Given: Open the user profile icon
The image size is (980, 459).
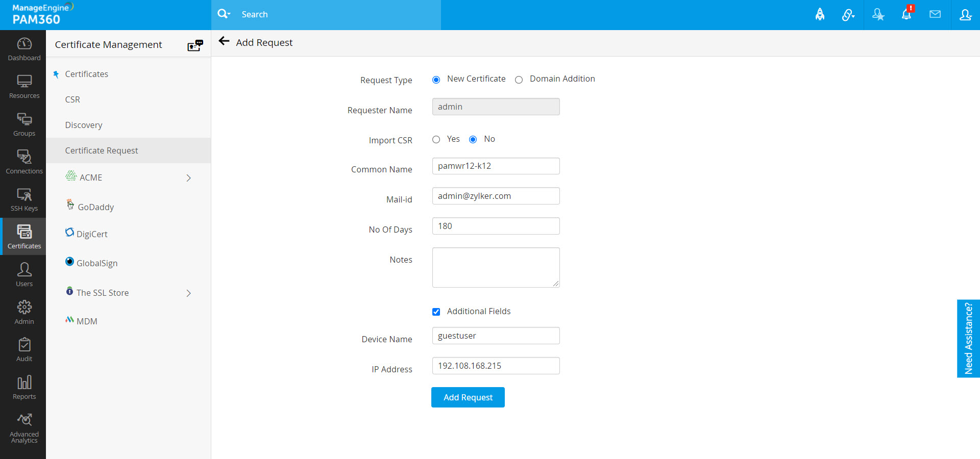Looking at the screenshot, I should pos(965,14).
